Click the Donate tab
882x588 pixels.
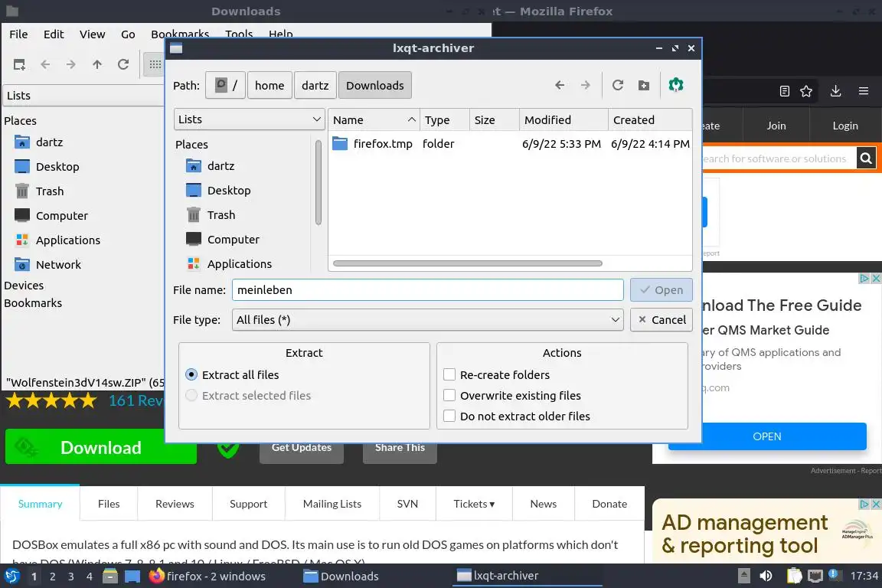click(609, 504)
